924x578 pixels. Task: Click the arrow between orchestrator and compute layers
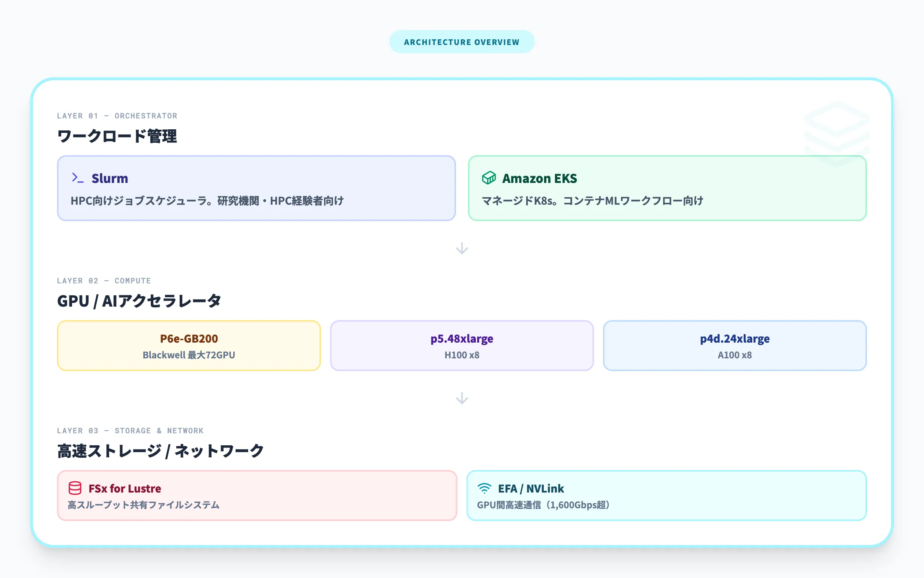(x=462, y=248)
